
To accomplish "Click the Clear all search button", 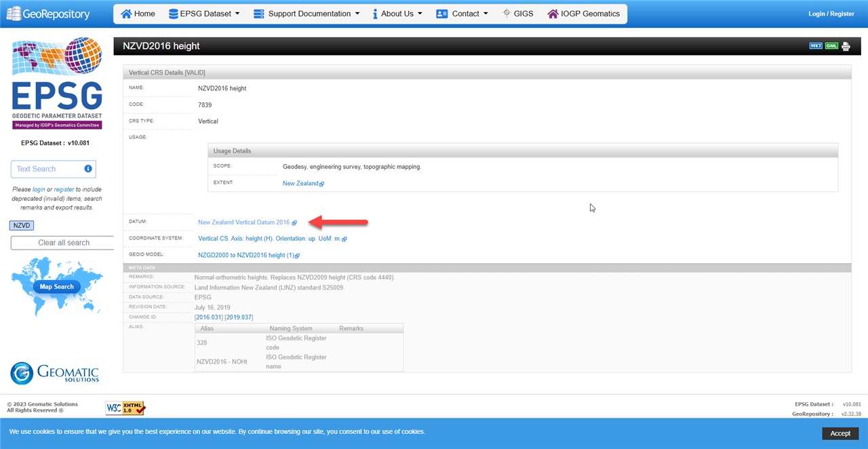I will [x=62, y=243].
